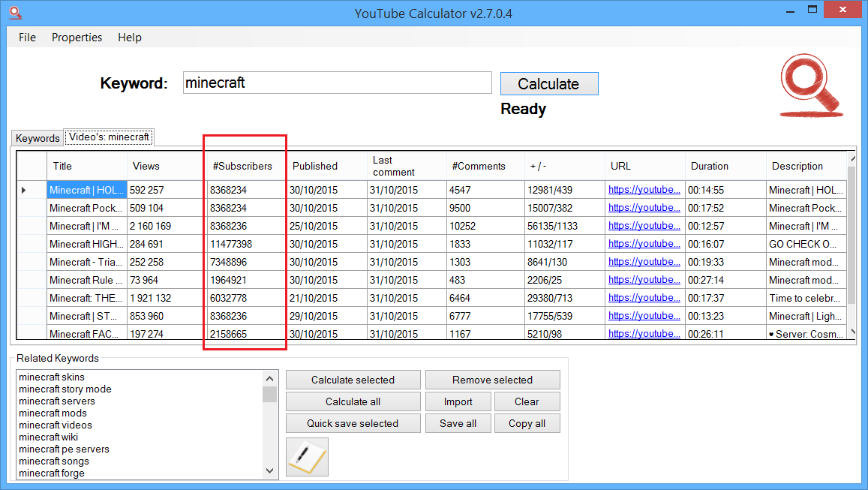The image size is (868, 490).
Task: Click subscribers value 11477398
Action: tap(247, 244)
